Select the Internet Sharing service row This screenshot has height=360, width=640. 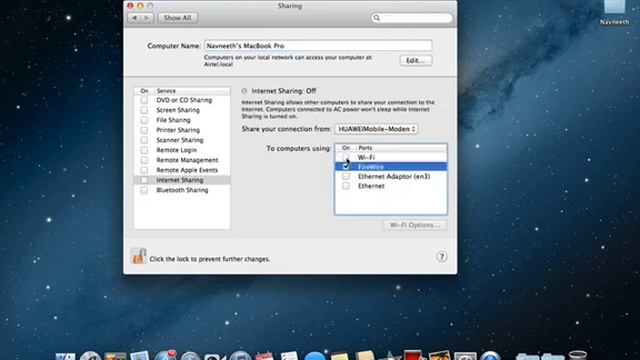(x=182, y=180)
